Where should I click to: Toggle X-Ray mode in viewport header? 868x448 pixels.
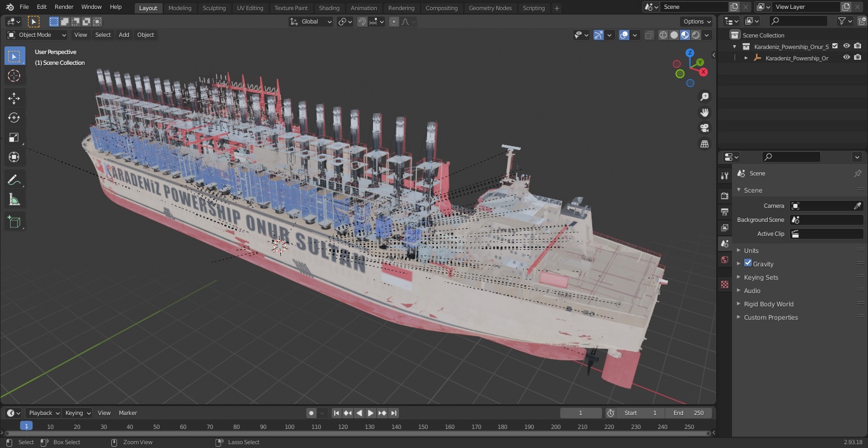(649, 35)
